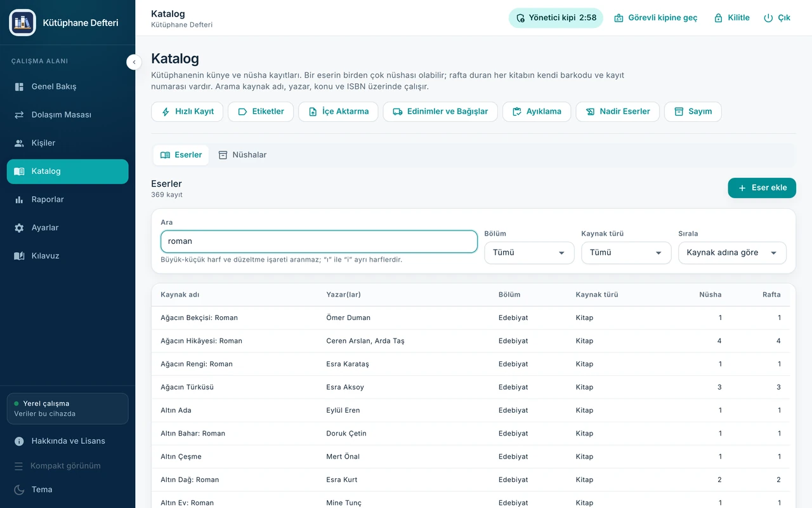Open the Altın Ada entry
This screenshot has width=812, height=508.
pyautogui.click(x=471, y=411)
